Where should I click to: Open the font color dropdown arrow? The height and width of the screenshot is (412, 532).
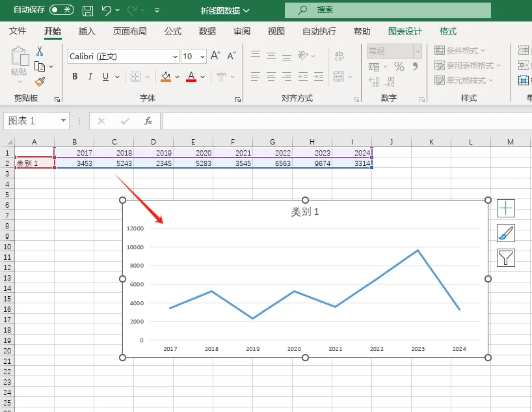coord(202,77)
